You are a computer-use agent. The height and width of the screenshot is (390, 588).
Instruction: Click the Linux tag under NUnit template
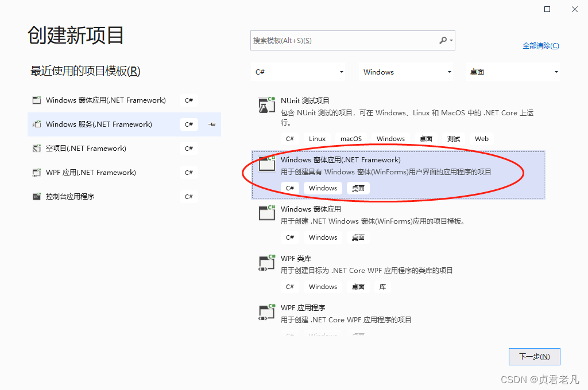317,139
